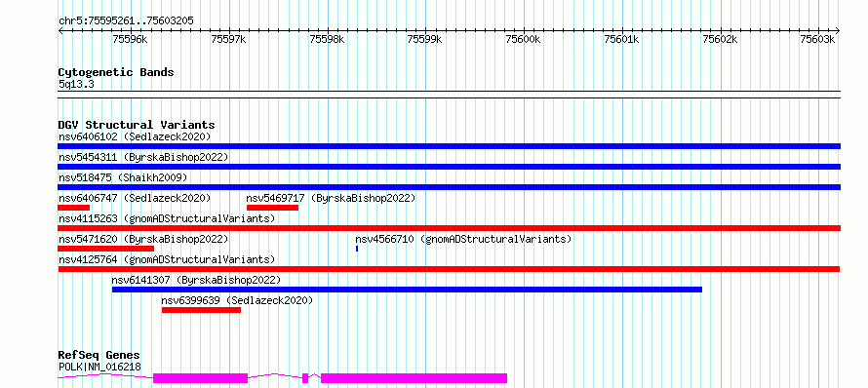Click the nsv5471620 (ByrskaBishop2022) label
This screenshot has height=388, width=868.
coord(143,239)
